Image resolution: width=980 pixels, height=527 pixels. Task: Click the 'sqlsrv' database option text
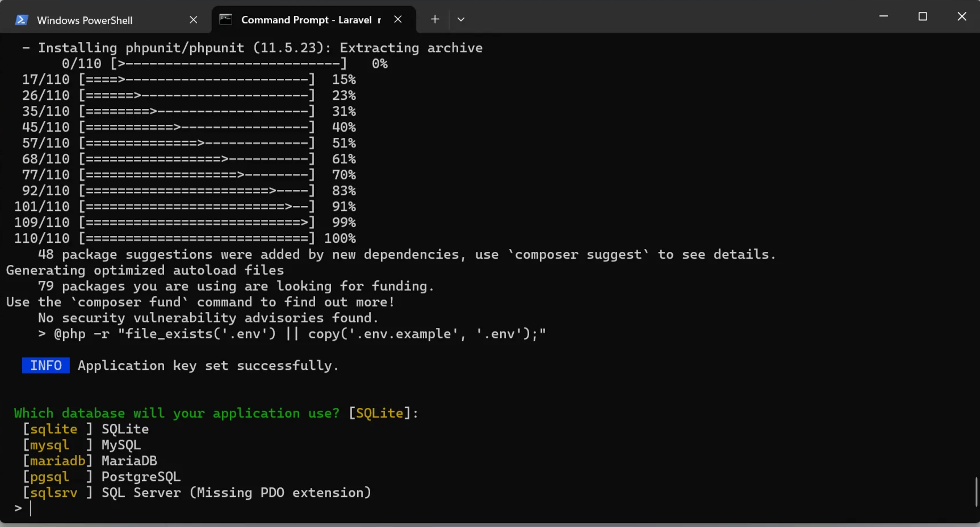[x=54, y=493]
